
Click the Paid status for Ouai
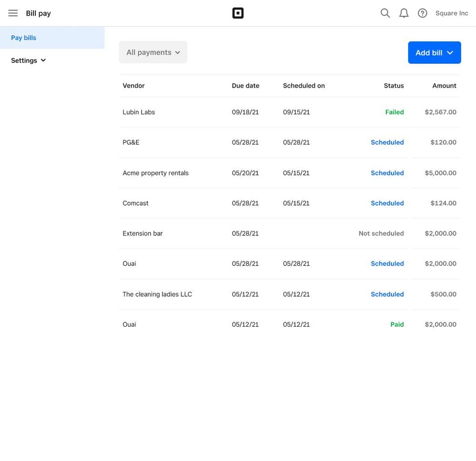tap(397, 324)
